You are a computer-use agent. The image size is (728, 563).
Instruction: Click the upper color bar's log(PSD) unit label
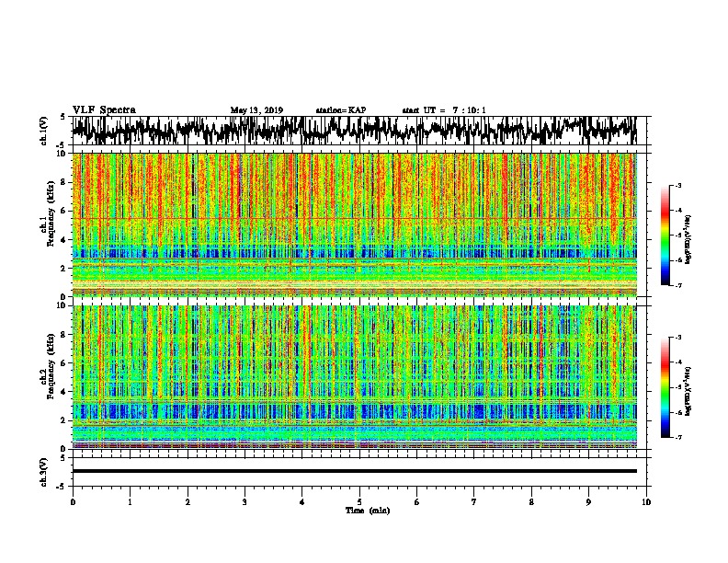(688, 239)
